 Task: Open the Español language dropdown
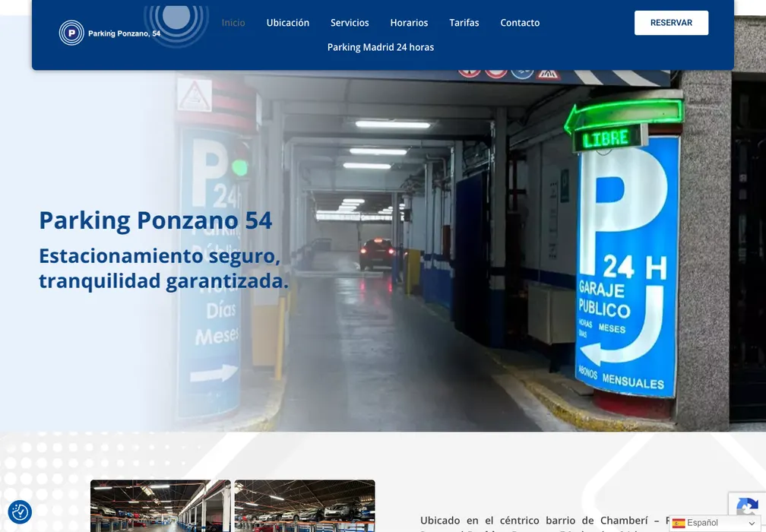714,523
